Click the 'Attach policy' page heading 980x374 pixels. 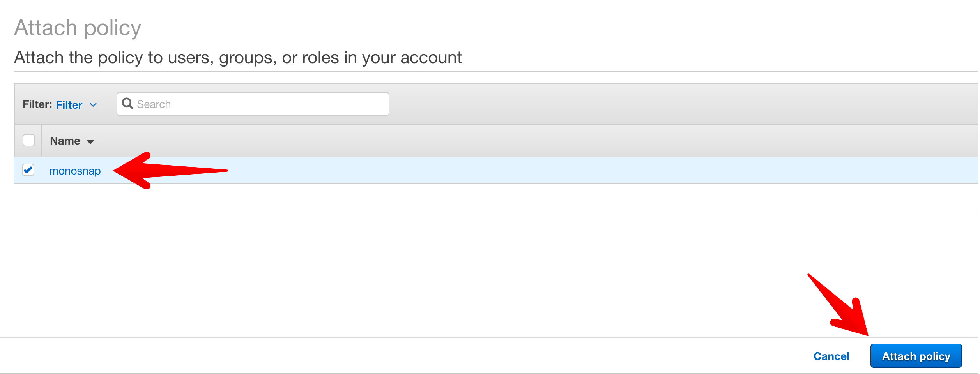click(78, 28)
